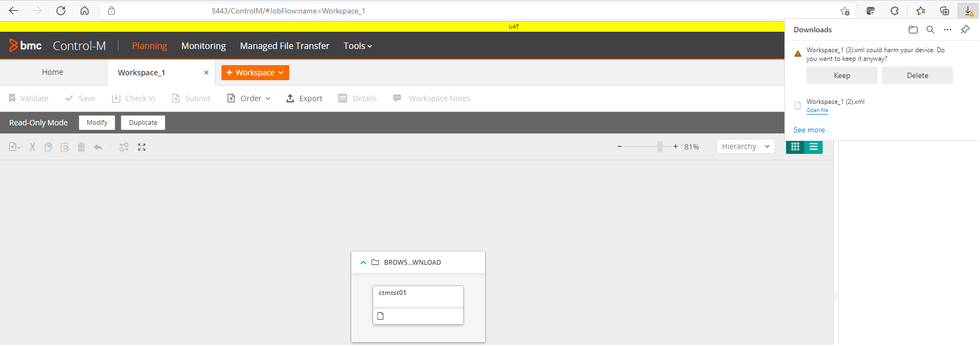
Task: Click the Details toolbar button
Action: point(357,98)
